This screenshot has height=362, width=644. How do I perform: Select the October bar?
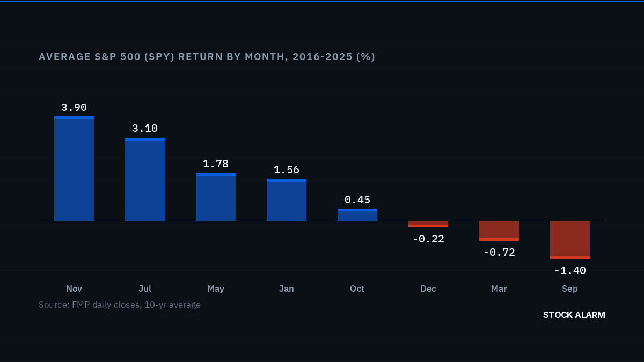[x=357, y=215]
